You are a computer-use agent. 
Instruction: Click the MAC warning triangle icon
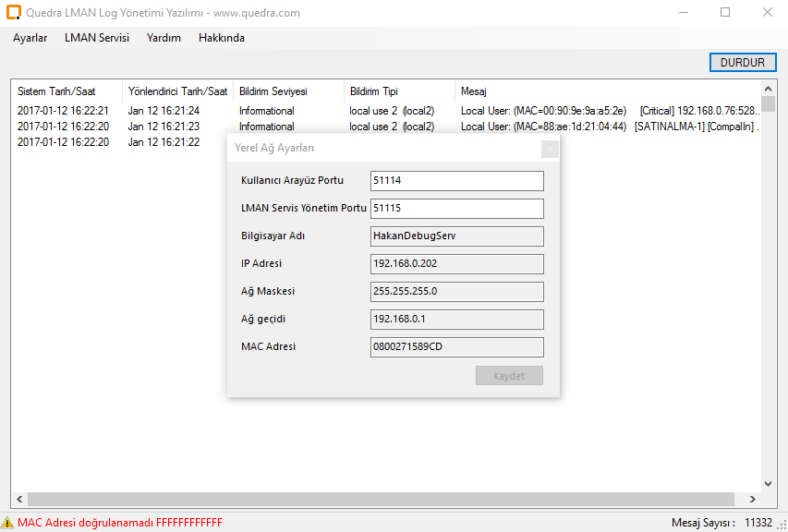pos(8,523)
